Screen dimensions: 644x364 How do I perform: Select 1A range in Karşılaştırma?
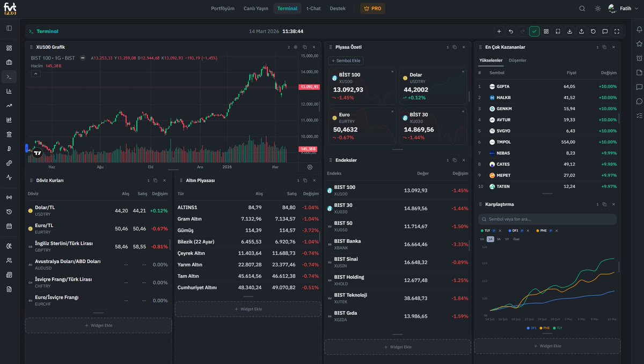pos(491,239)
